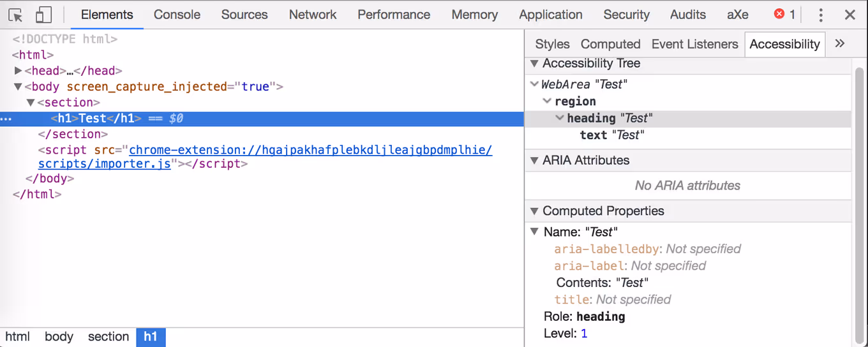This screenshot has height=347, width=868.
Task: Collapse the ARIA Attributes section
Action: [x=534, y=161]
